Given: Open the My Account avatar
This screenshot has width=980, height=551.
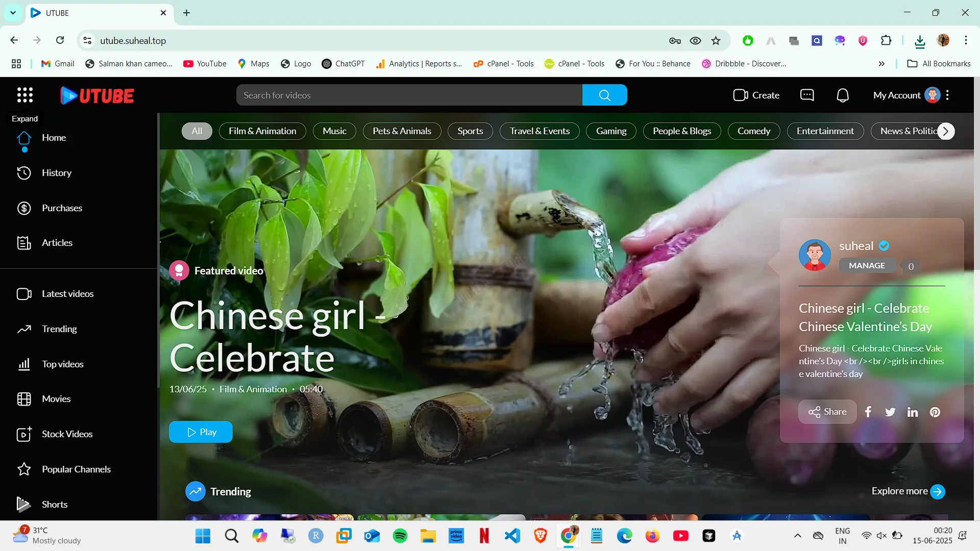Looking at the screenshot, I should pyautogui.click(x=933, y=95).
